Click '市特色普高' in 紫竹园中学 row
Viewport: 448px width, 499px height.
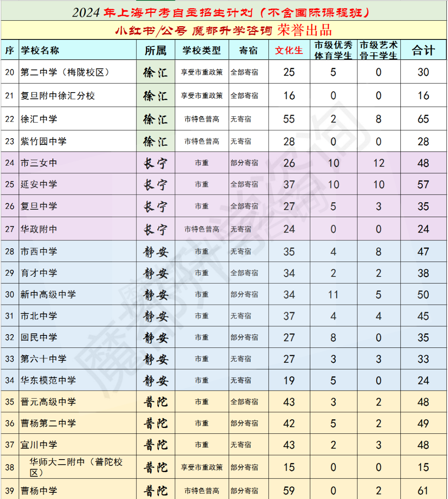[x=202, y=142]
